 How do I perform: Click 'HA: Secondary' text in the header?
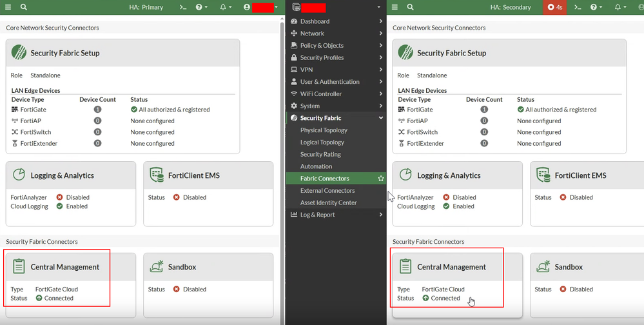tap(511, 7)
